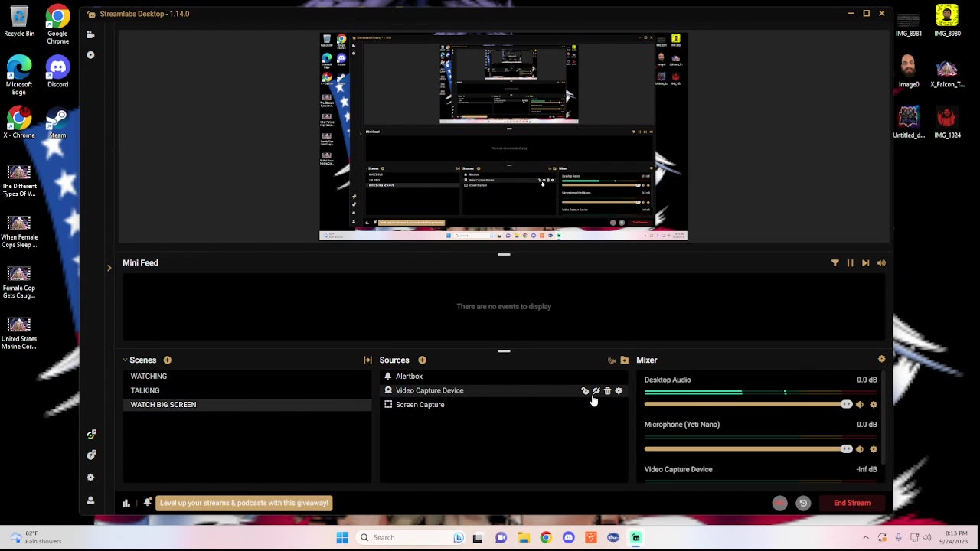
Task: Open Scenes collection dropdown chevron
Action: click(x=125, y=360)
